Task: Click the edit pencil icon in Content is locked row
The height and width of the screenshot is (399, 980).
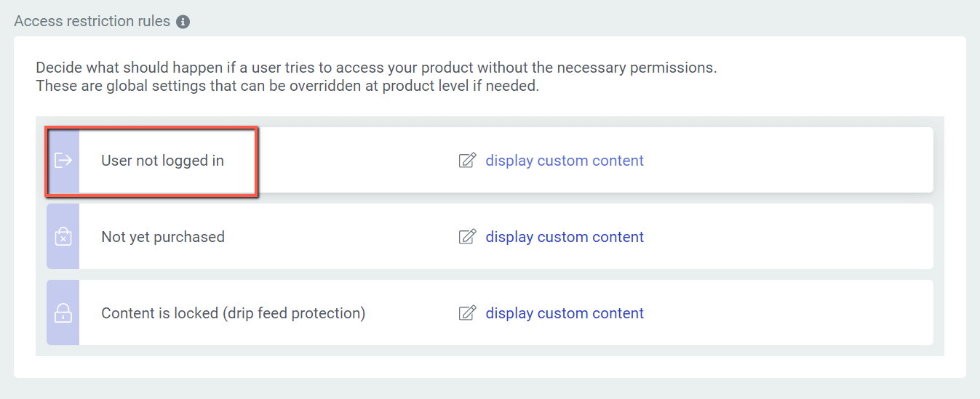Action: pos(467,313)
